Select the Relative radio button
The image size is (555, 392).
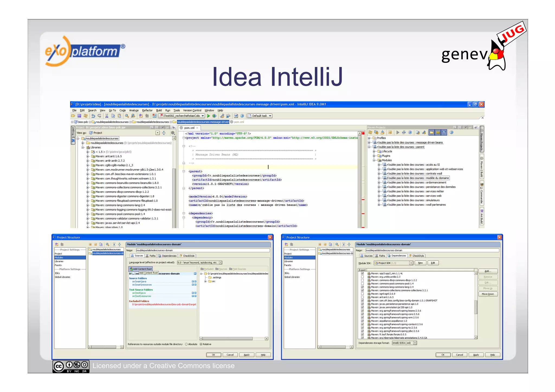201,344
